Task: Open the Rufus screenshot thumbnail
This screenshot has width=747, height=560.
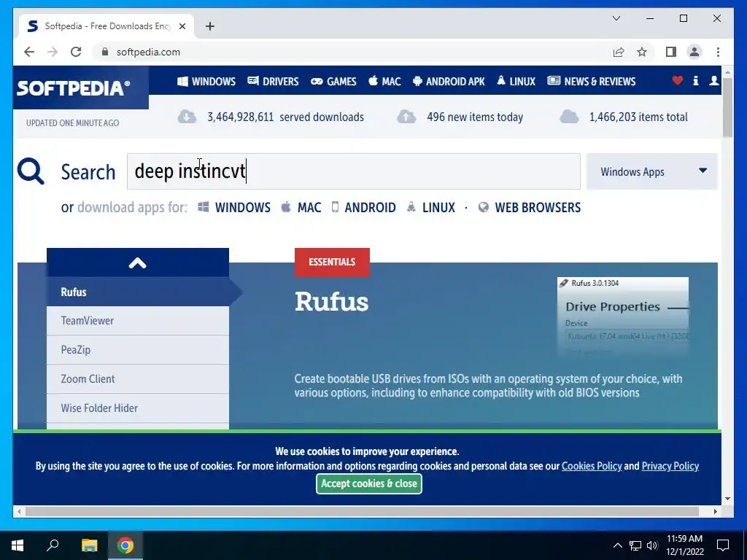Action: [623, 316]
